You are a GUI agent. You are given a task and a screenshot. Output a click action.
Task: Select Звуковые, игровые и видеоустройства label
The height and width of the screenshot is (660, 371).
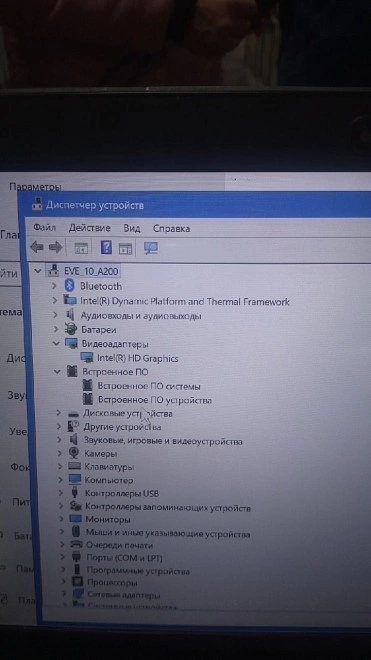tap(163, 441)
